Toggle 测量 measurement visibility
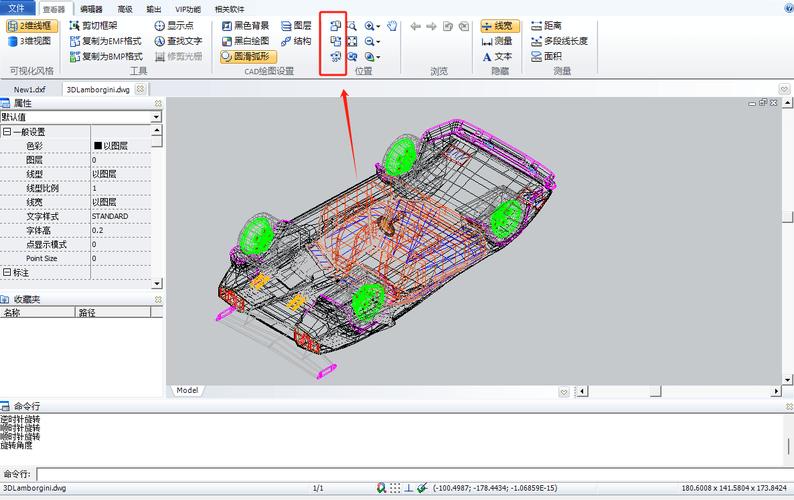The width and height of the screenshot is (794, 500). (x=497, y=41)
